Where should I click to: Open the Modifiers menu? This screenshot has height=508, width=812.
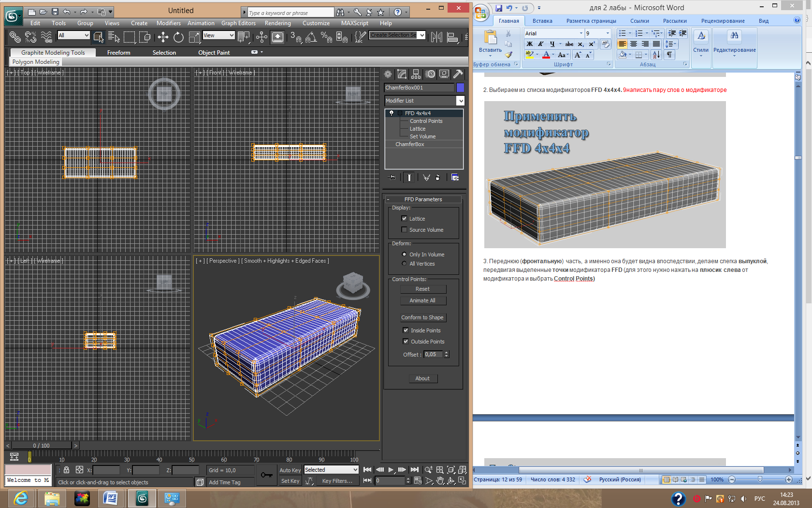pyautogui.click(x=169, y=23)
